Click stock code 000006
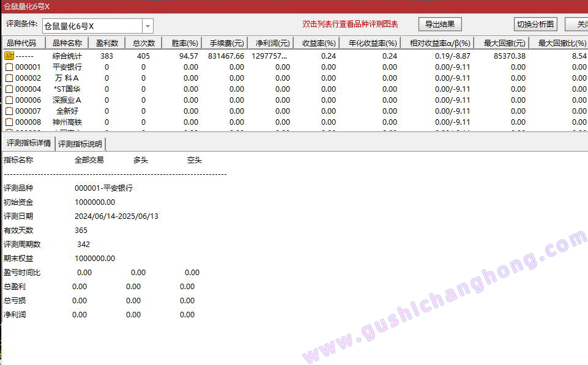 [x=28, y=100]
